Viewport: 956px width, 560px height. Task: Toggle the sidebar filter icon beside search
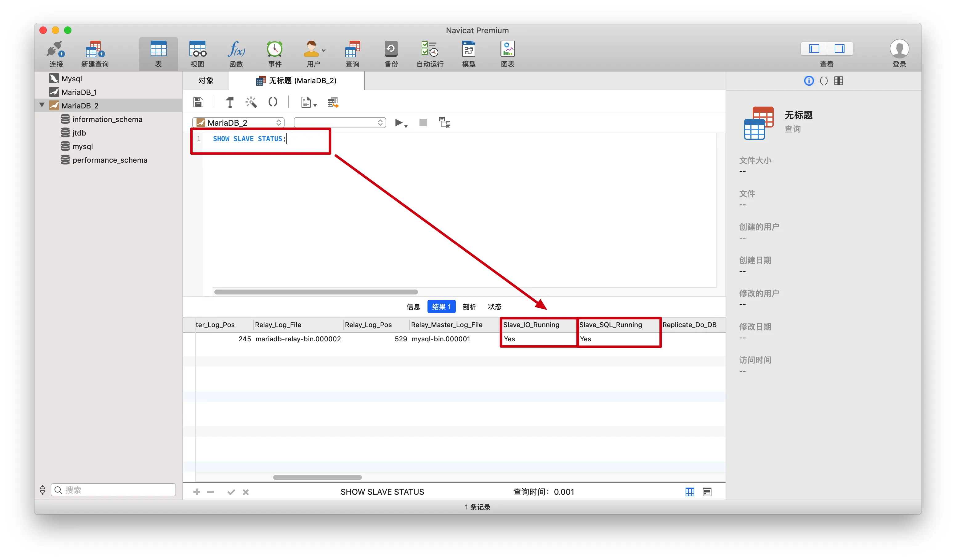(x=43, y=490)
